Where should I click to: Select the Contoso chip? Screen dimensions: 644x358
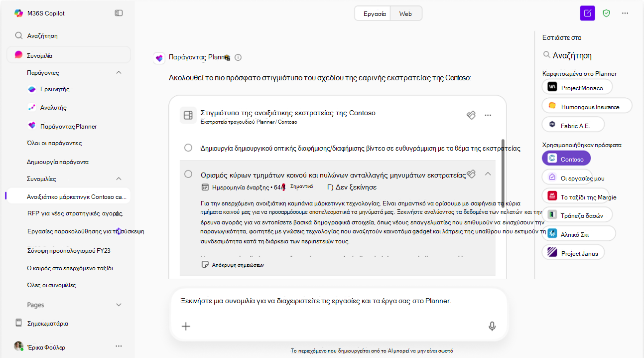566,159
